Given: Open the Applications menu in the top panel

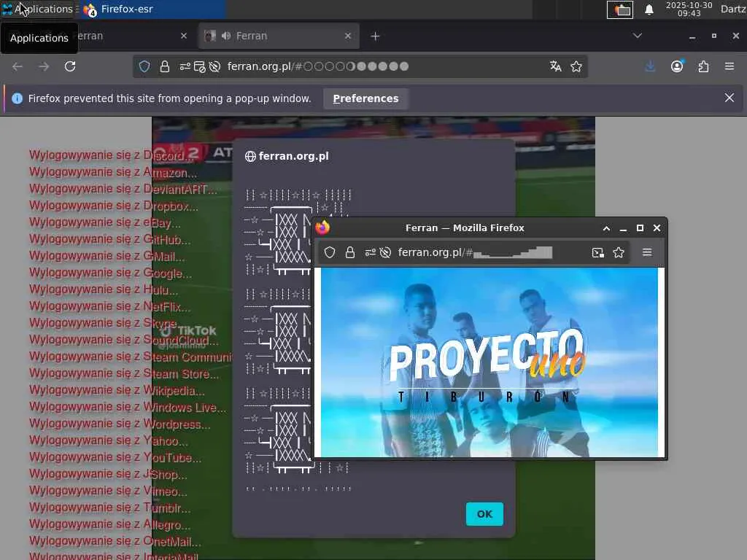Looking at the screenshot, I should [38, 9].
